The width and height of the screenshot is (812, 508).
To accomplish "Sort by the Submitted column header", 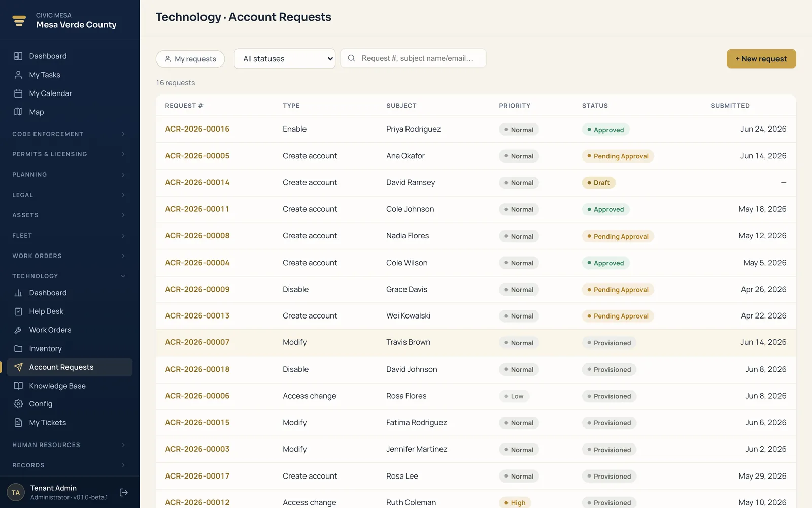I will pyautogui.click(x=730, y=106).
